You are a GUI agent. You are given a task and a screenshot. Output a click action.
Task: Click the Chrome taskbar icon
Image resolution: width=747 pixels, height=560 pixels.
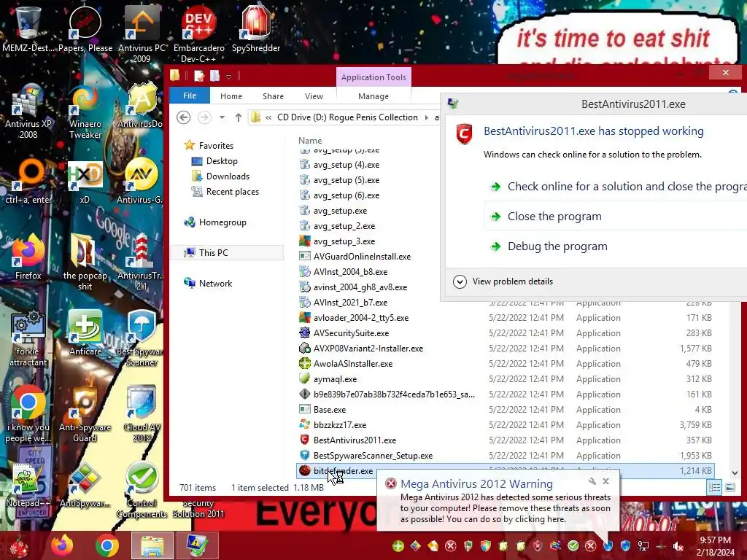tap(107, 545)
